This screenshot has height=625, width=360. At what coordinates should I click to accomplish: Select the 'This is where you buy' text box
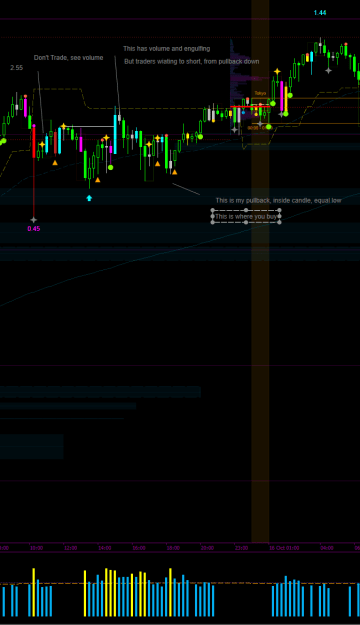pos(246,216)
